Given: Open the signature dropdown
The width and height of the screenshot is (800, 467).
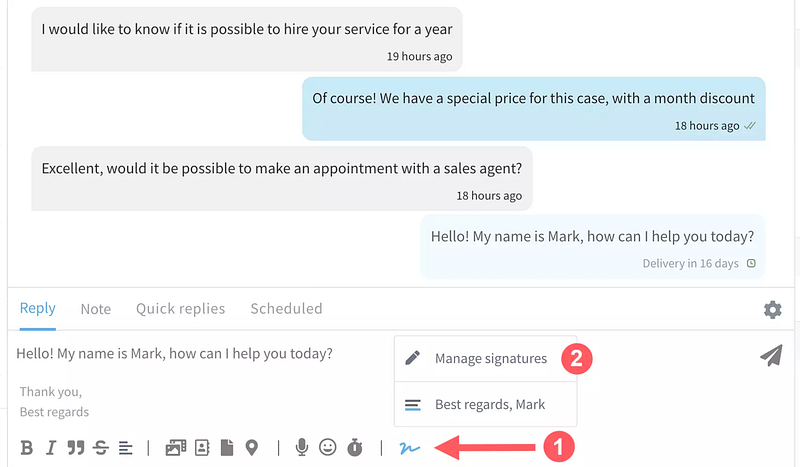Looking at the screenshot, I should coord(408,448).
